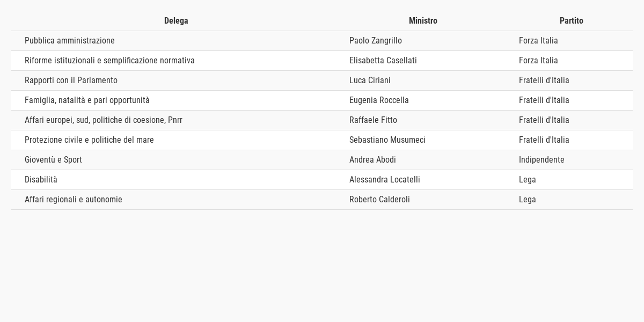Select the Sebastiano Musumeci cell
The height and width of the screenshot is (322, 644).
[x=423, y=140]
